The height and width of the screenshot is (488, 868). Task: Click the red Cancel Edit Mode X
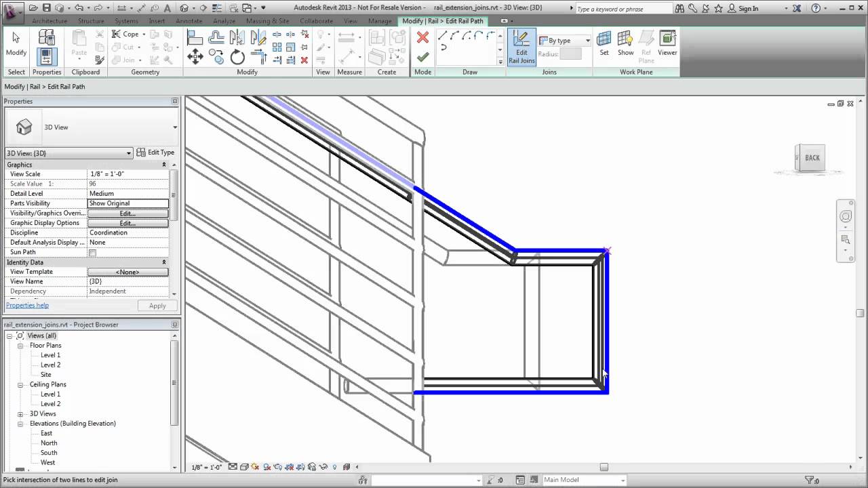pyautogui.click(x=422, y=37)
